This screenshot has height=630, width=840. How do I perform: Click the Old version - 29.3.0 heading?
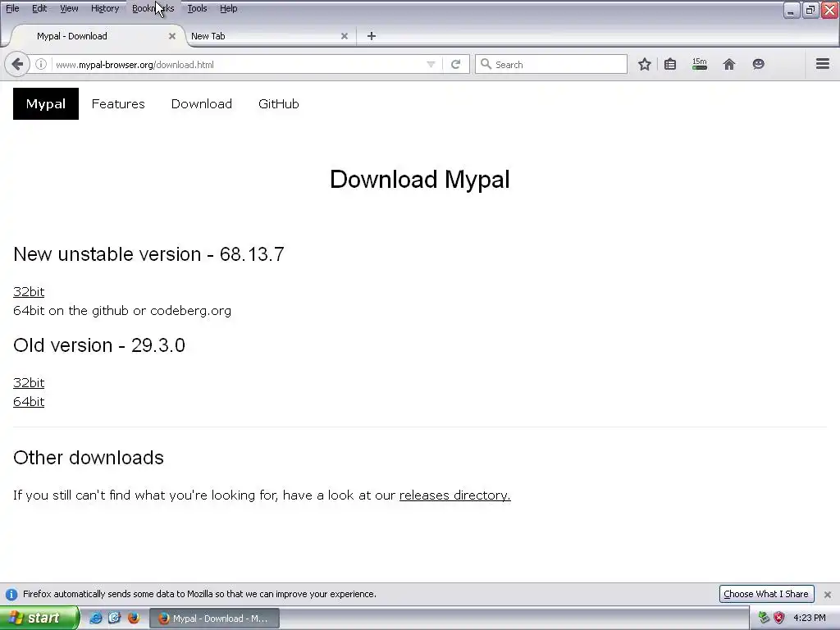click(x=99, y=345)
